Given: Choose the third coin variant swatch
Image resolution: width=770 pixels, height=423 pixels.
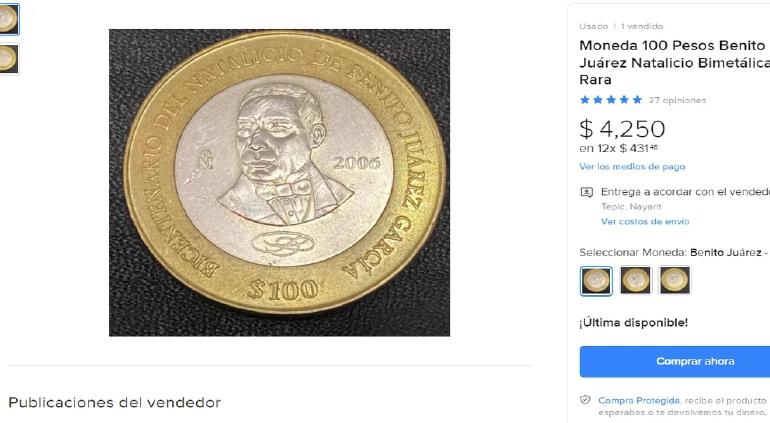Looking at the screenshot, I should 674,280.
